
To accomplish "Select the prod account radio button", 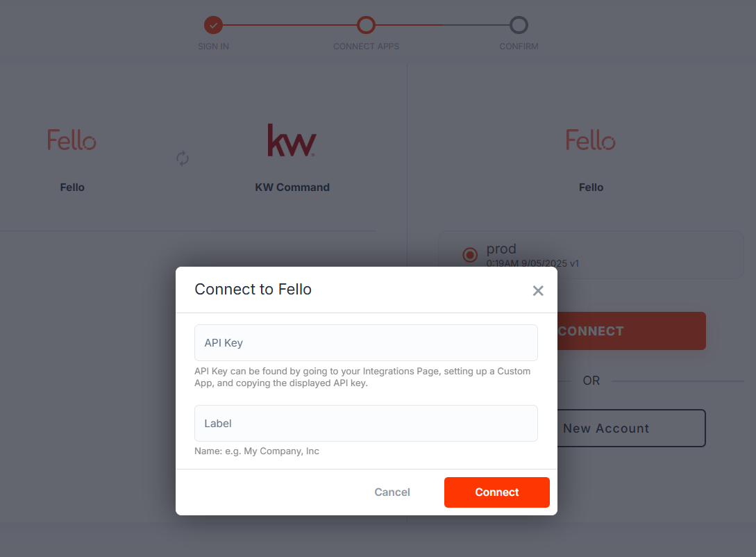I will click(470, 255).
